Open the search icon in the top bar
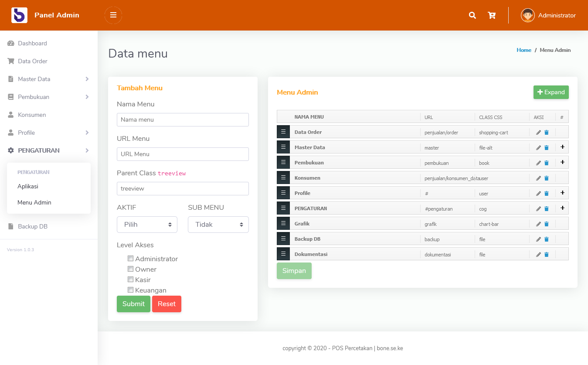Screen dimensions: 588x365 pyautogui.click(x=472, y=15)
